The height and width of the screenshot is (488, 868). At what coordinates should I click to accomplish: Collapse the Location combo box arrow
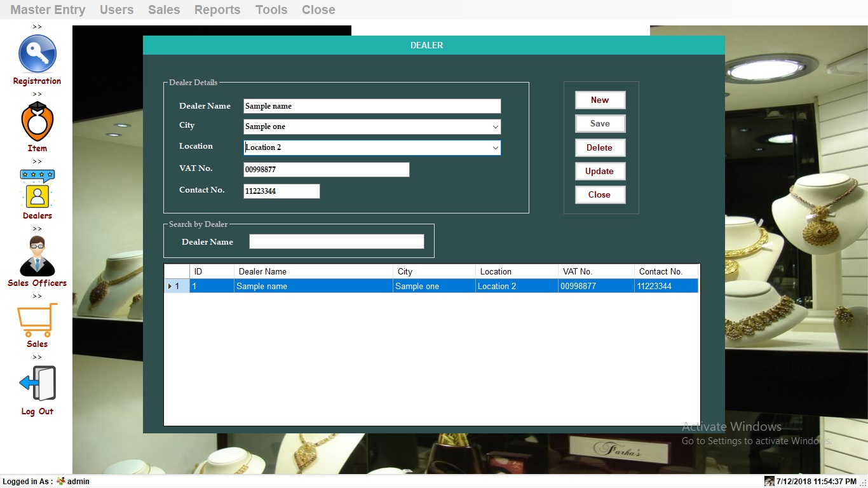click(496, 147)
